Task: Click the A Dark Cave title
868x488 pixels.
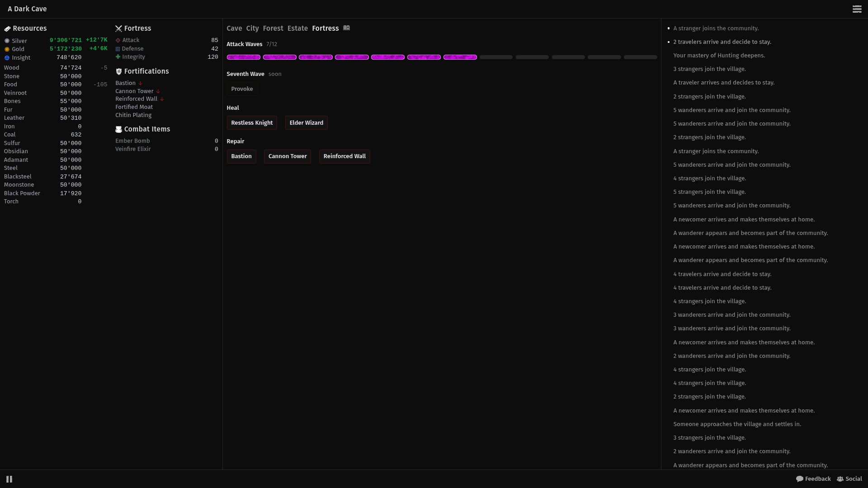Action: click(x=27, y=9)
